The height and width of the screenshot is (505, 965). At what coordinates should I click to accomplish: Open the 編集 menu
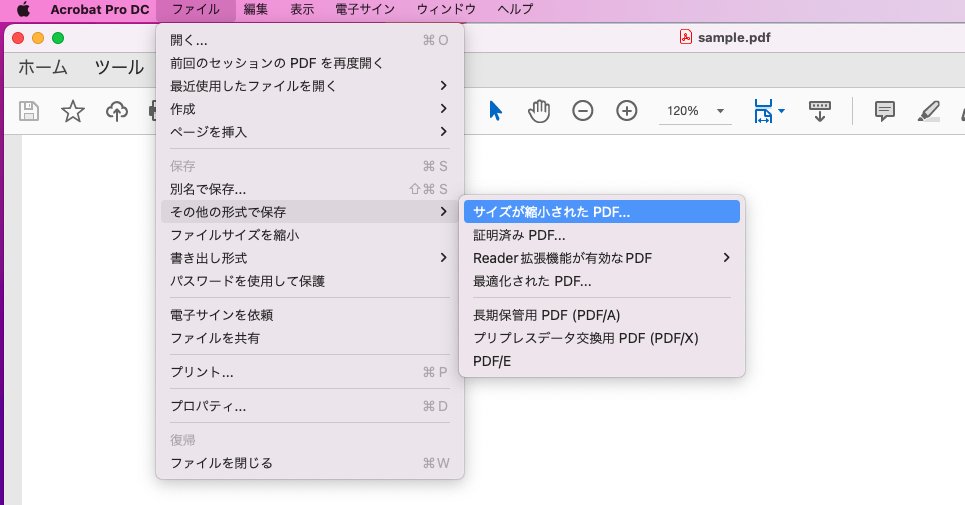(x=255, y=9)
